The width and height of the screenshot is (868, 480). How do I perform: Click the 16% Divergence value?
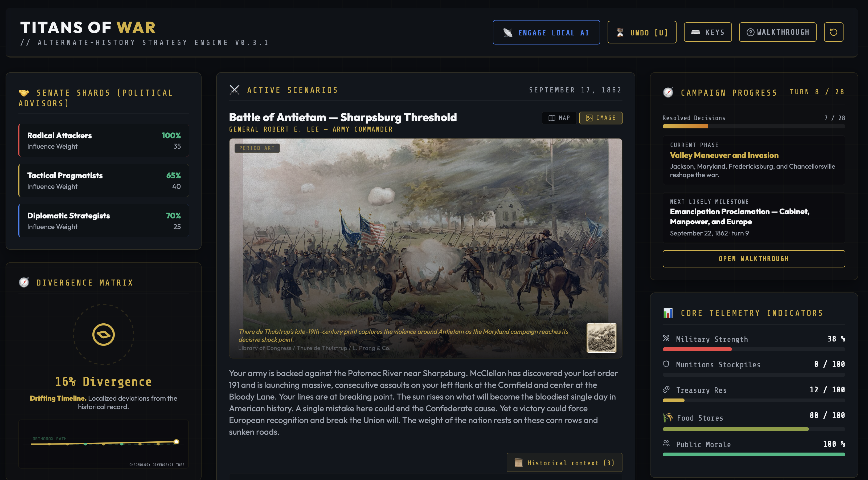pyautogui.click(x=104, y=381)
